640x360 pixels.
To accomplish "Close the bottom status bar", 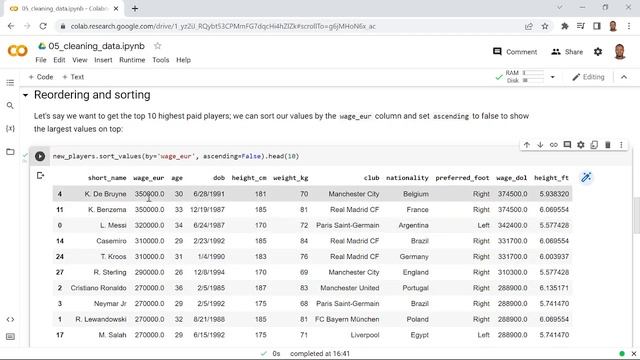I will point(634,353).
